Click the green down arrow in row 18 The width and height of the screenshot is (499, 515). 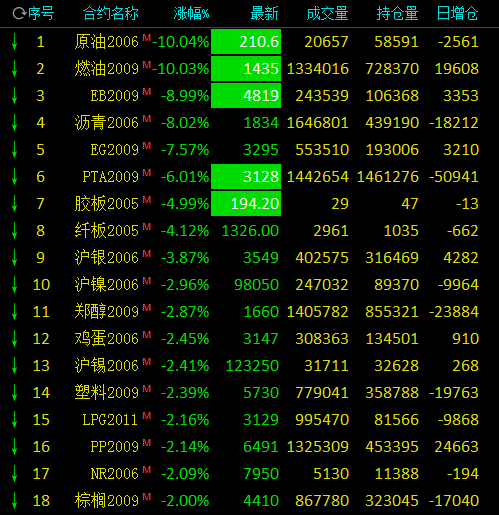point(14,500)
